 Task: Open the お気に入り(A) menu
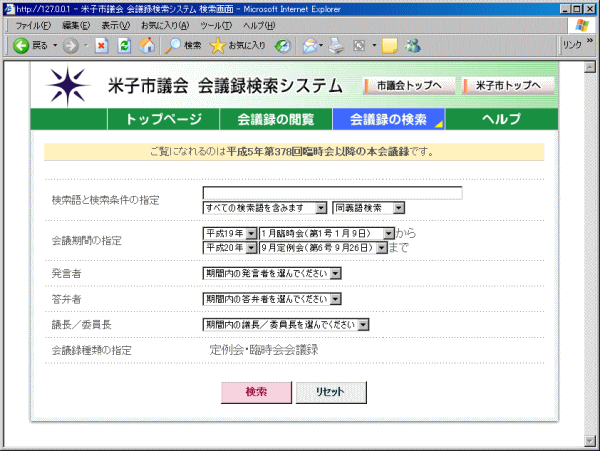(x=165, y=26)
